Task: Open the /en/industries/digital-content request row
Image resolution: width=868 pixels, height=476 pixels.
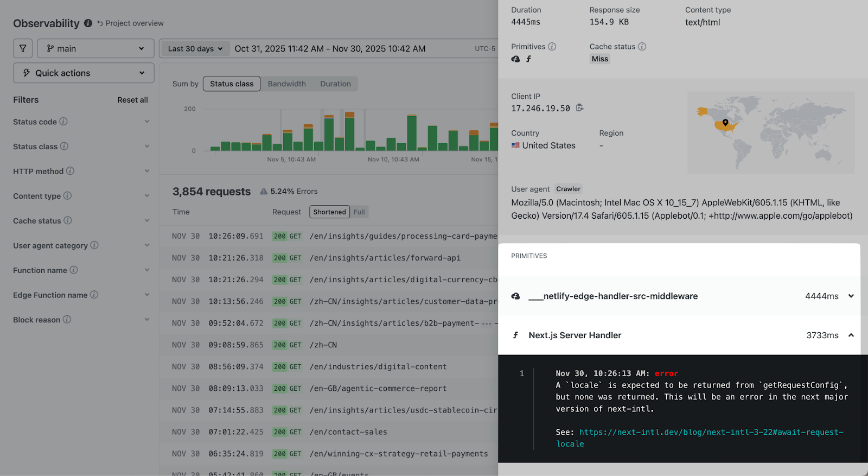Action: pyautogui.click(x=329, y=366)
